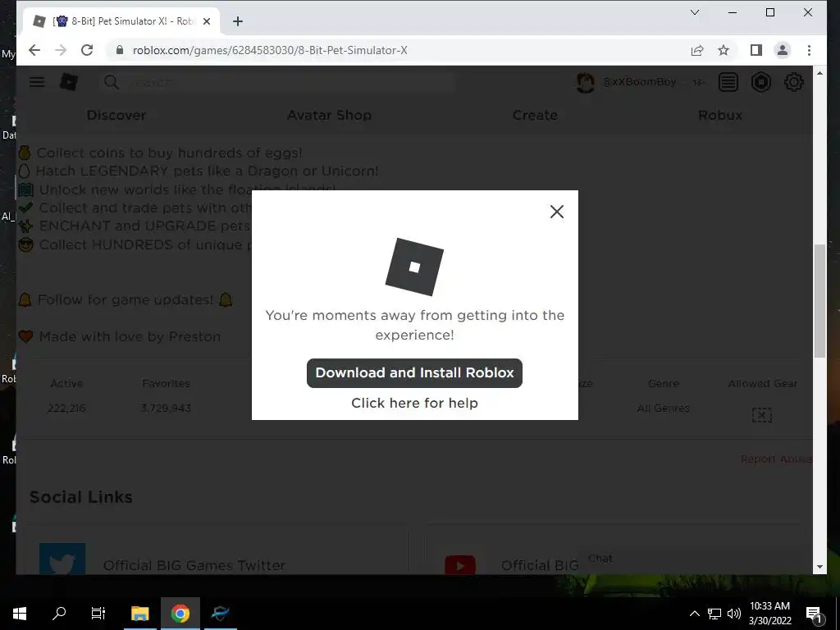This screenshot has height=630, width=840.
Task: Select the roblox.com address bar URL
Action: [x=270, y=50]
